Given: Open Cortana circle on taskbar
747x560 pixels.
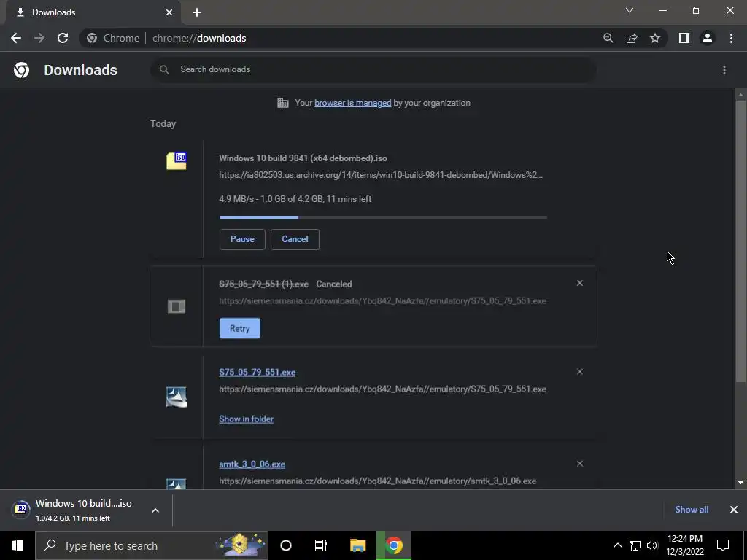Looking at the screenshot, I should 286,545.
